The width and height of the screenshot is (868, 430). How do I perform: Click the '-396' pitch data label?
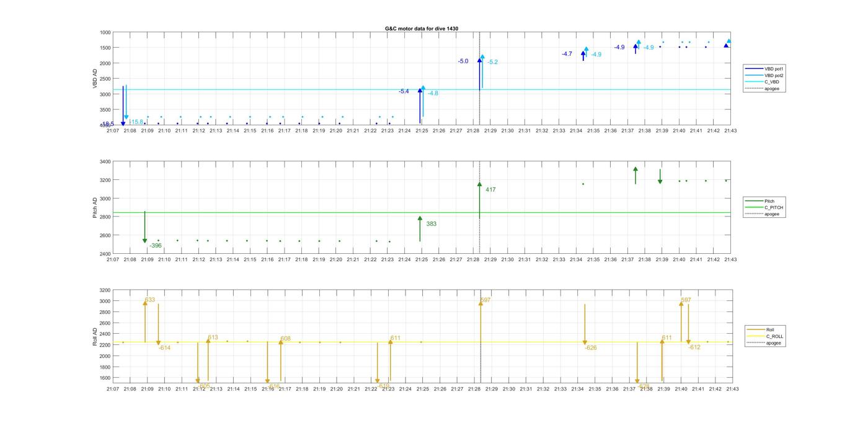click(155, 246)
